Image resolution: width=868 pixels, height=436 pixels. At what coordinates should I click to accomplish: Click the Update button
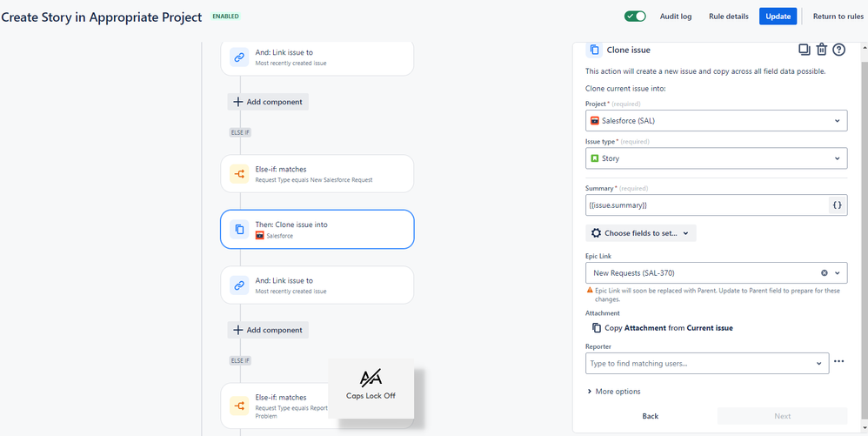(778, 16)
